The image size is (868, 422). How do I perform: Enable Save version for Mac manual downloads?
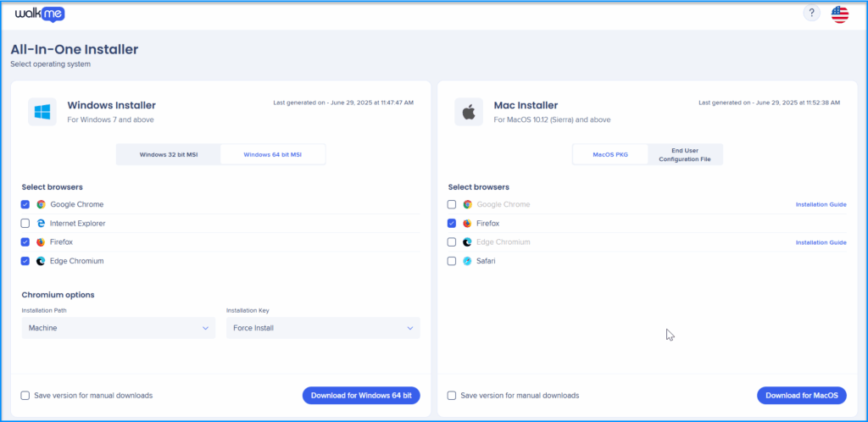(x=452, y=396)
